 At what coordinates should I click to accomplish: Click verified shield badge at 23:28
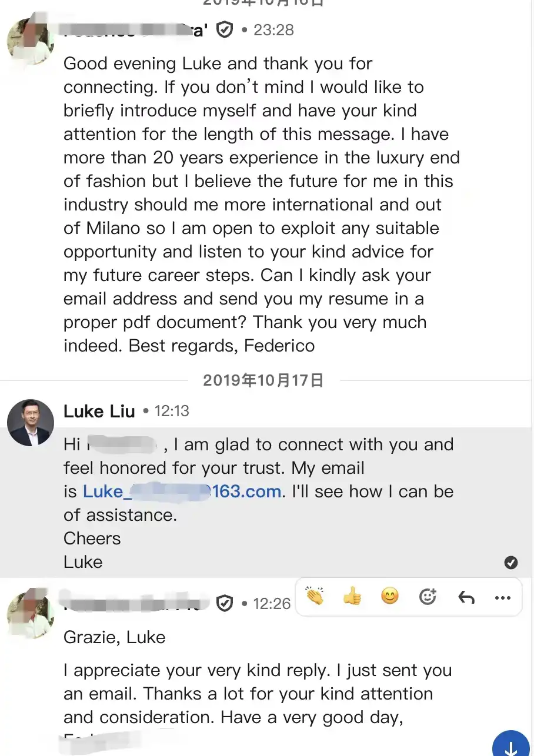(x=225, y=29)
